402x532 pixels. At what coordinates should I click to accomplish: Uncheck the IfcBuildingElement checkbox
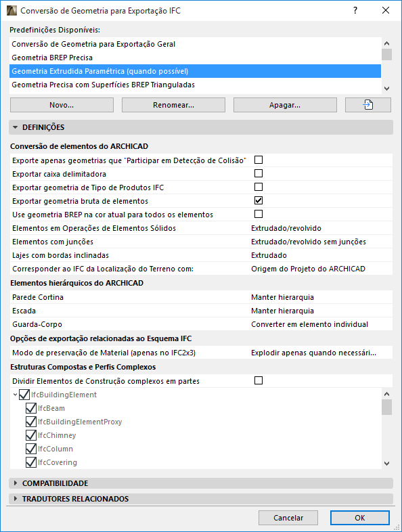coord(24,395)
